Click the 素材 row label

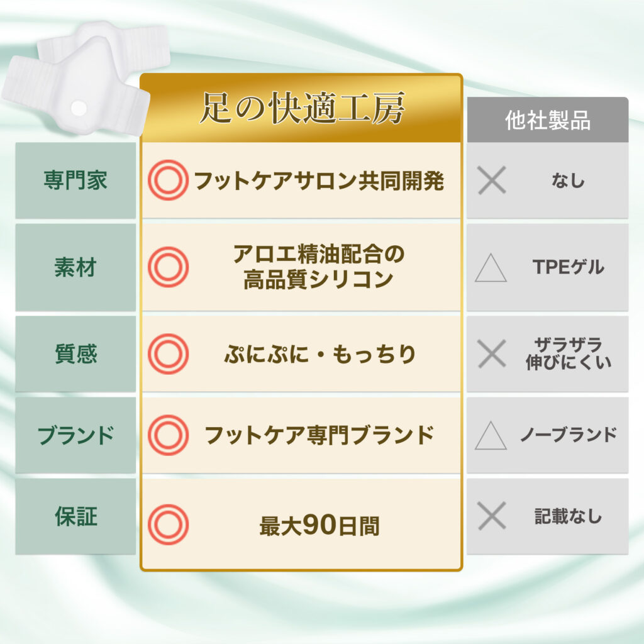75,267
